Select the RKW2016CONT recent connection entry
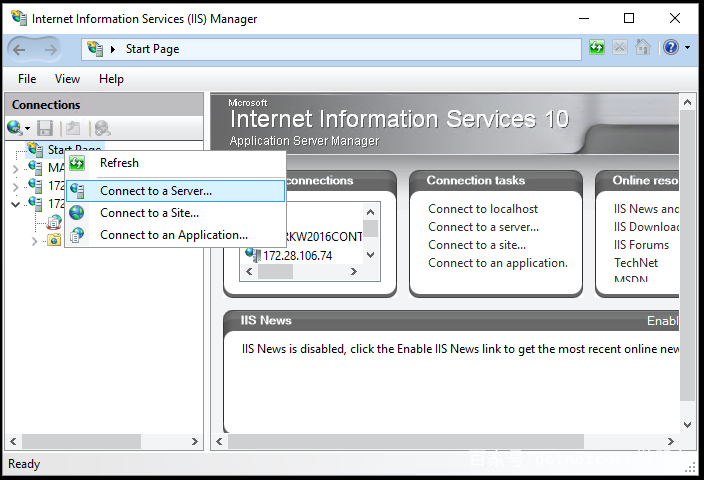 click(x=323, y=237)
